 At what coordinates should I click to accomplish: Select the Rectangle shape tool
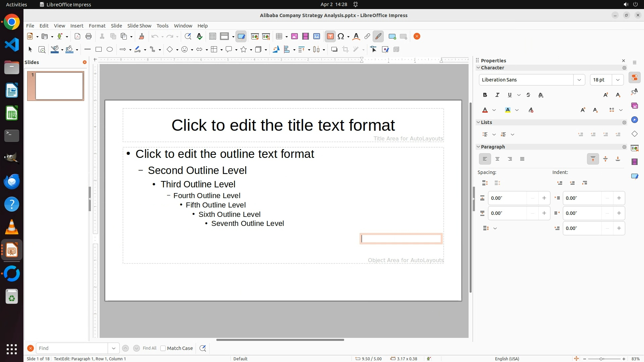click(x=98, y=50)
